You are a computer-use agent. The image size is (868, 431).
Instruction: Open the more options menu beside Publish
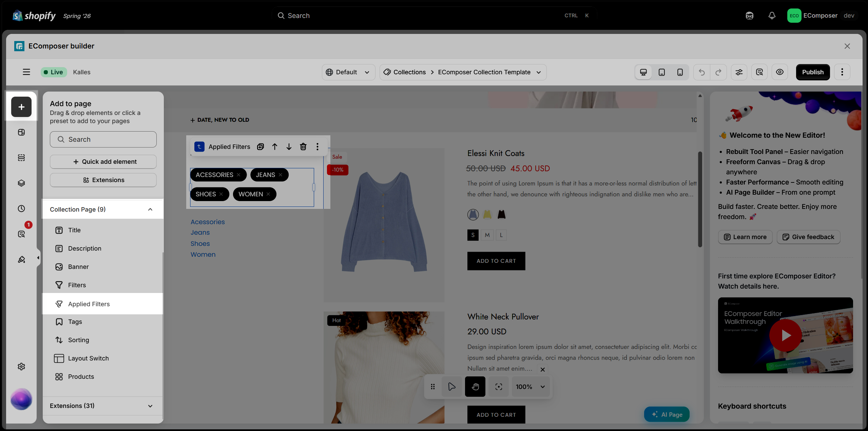coord(842,72)
